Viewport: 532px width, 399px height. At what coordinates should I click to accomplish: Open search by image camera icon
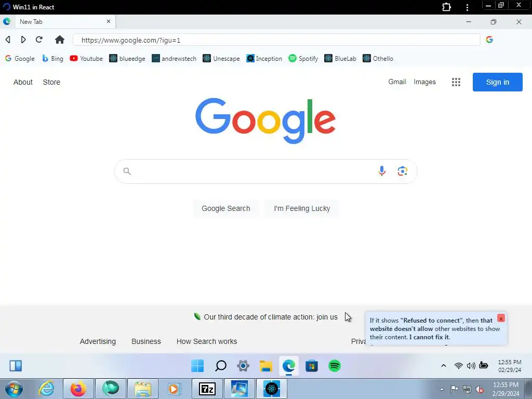coord(403,171)
